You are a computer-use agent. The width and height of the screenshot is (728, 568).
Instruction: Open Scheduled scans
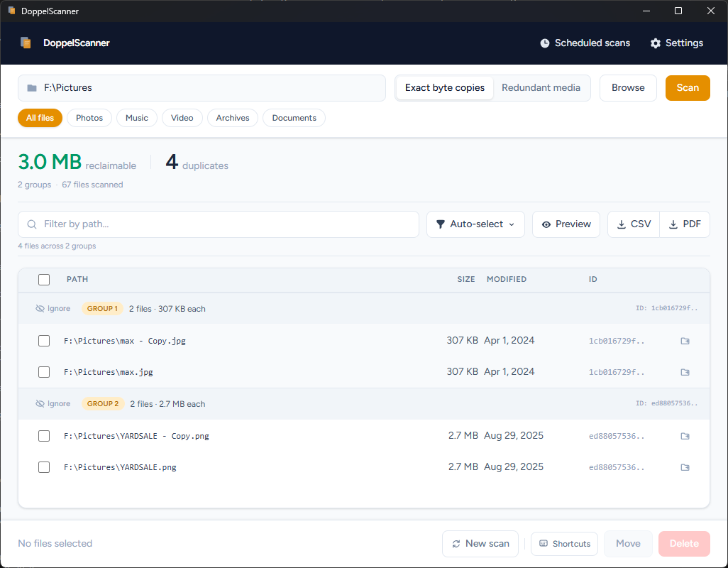pyautogui.click(x=585, y=43)
